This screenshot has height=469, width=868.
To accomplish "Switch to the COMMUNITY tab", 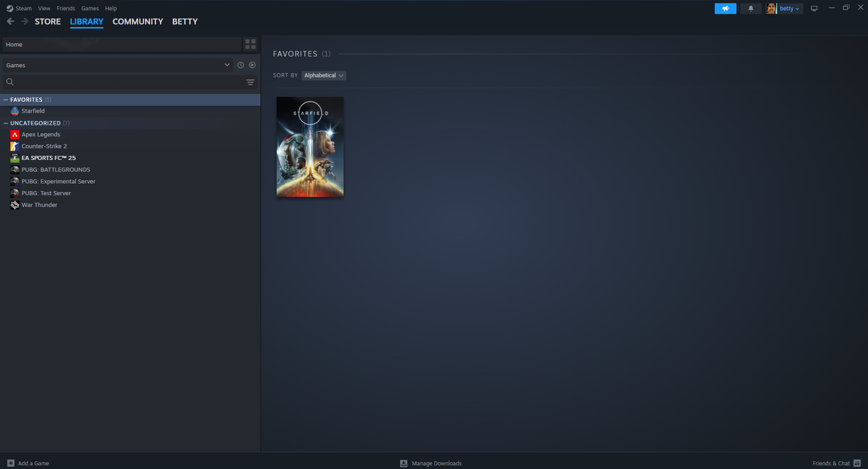I will pos(138,22).
